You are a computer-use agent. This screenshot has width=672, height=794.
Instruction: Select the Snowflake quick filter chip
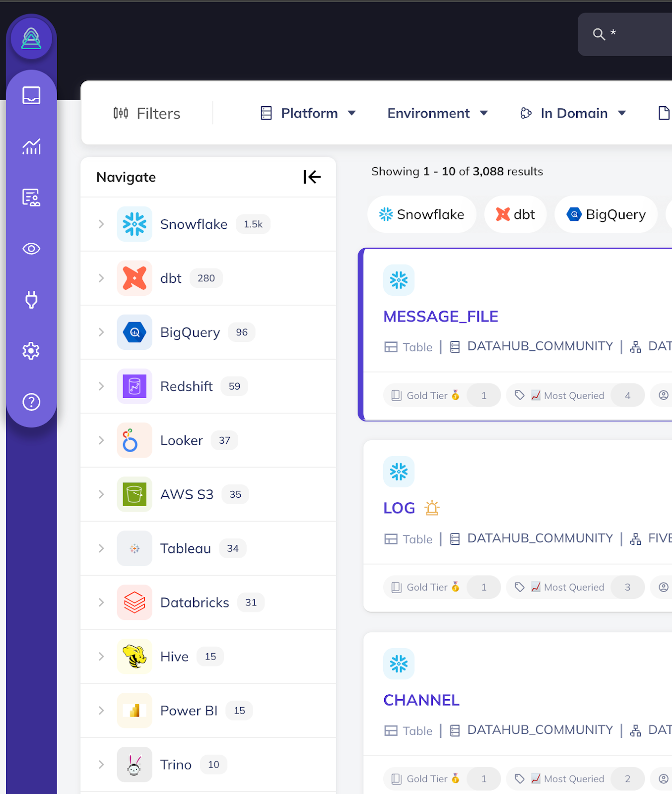pos(422,214)
